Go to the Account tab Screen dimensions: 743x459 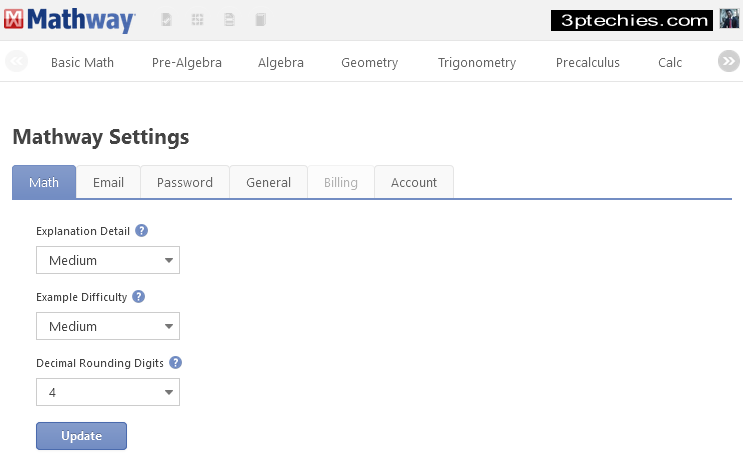(x=414, y=182)
